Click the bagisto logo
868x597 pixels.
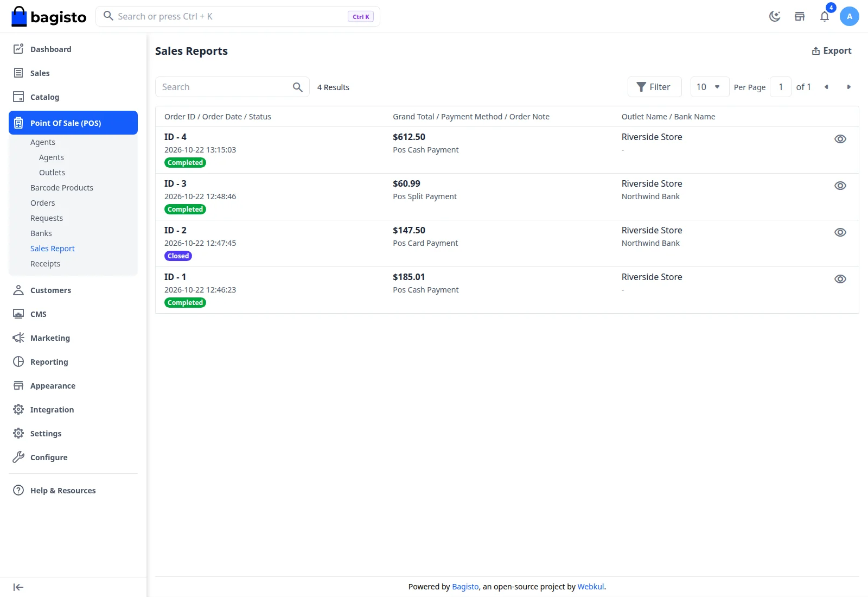(x=49, y=16)
